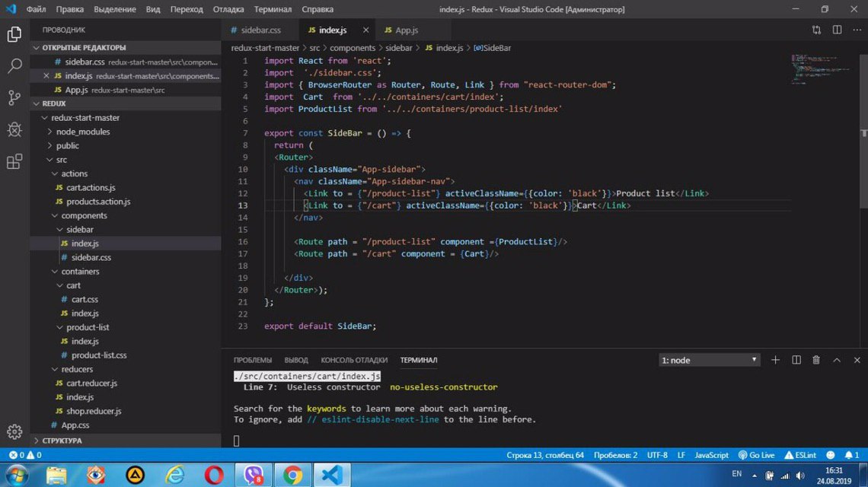The image size is (868, 487).
Task: Close index.js in Open Editors list
Action: pos(46,76)
